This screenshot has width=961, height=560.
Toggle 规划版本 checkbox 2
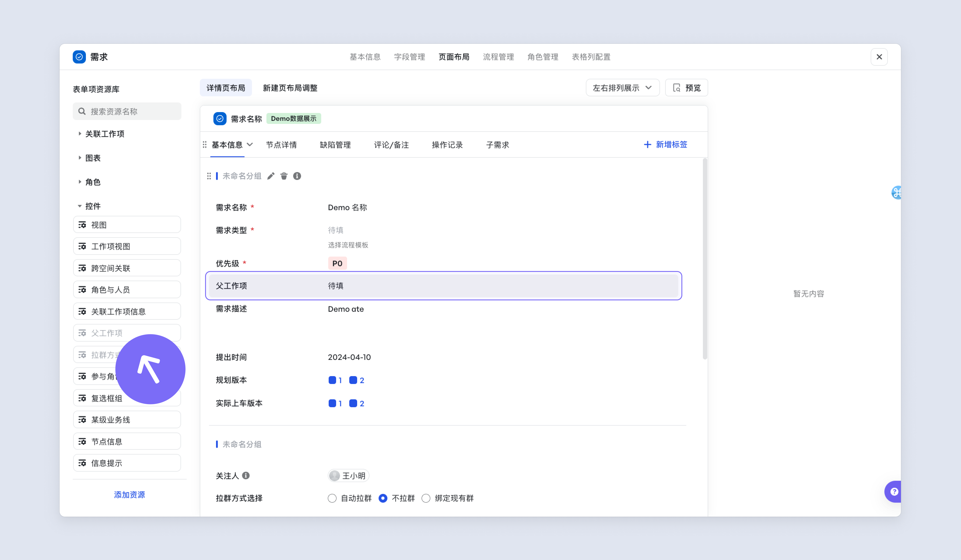pyautogui.click(x=353, y=380)
